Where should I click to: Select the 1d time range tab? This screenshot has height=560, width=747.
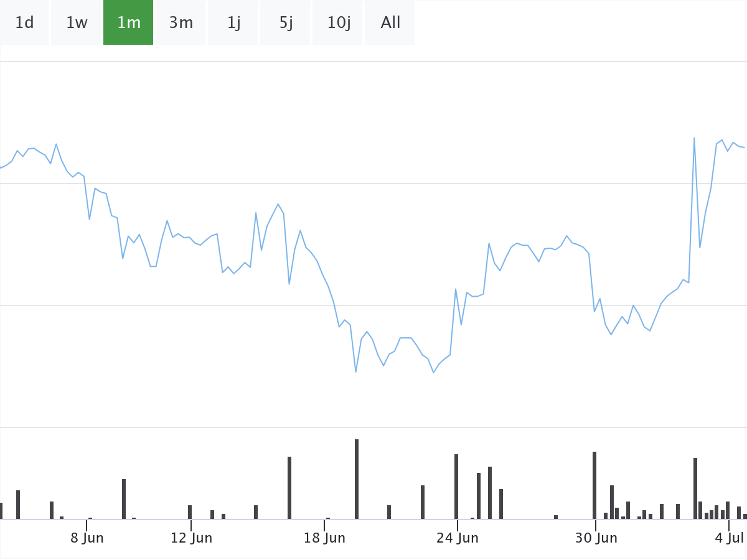click(x=24, y=23)
